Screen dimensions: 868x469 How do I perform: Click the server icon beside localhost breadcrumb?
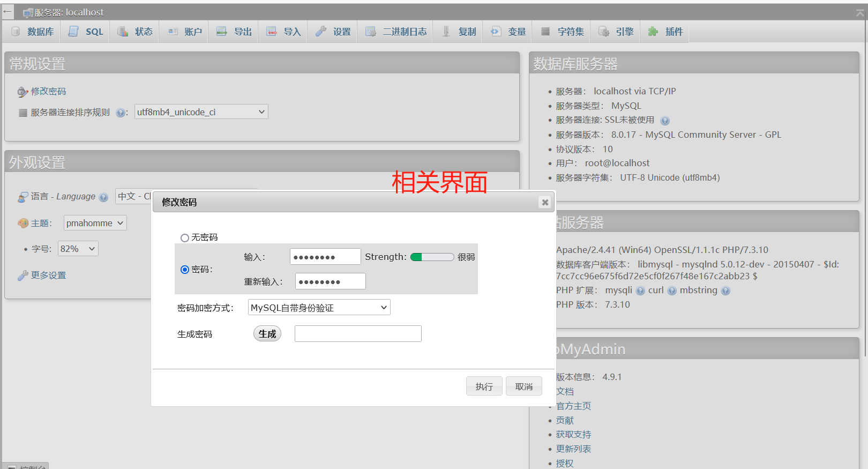[28, 13]
